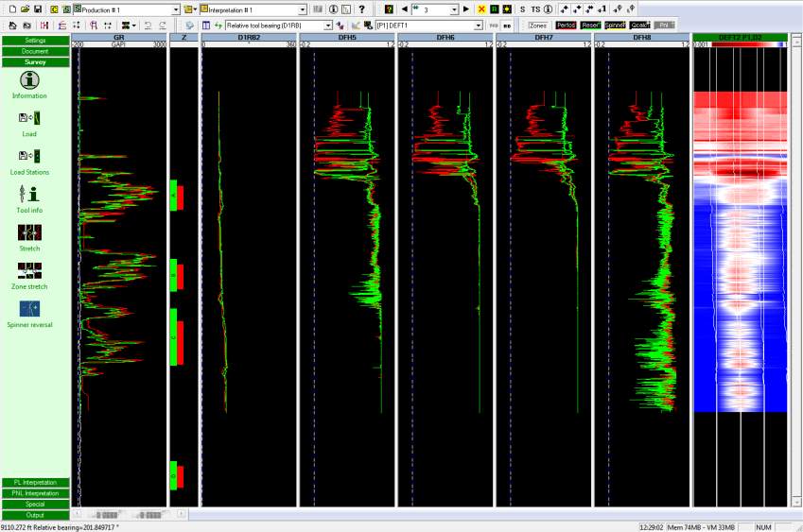Open the Settings panel tab
The image size is (803, 532).
35,41
